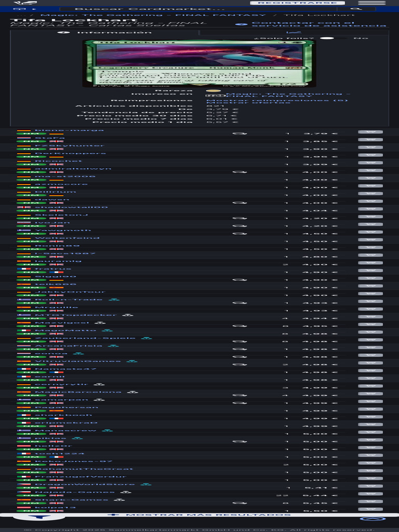Open seller FranzugofVerdur's profile
399x532 pixels.
81,477
